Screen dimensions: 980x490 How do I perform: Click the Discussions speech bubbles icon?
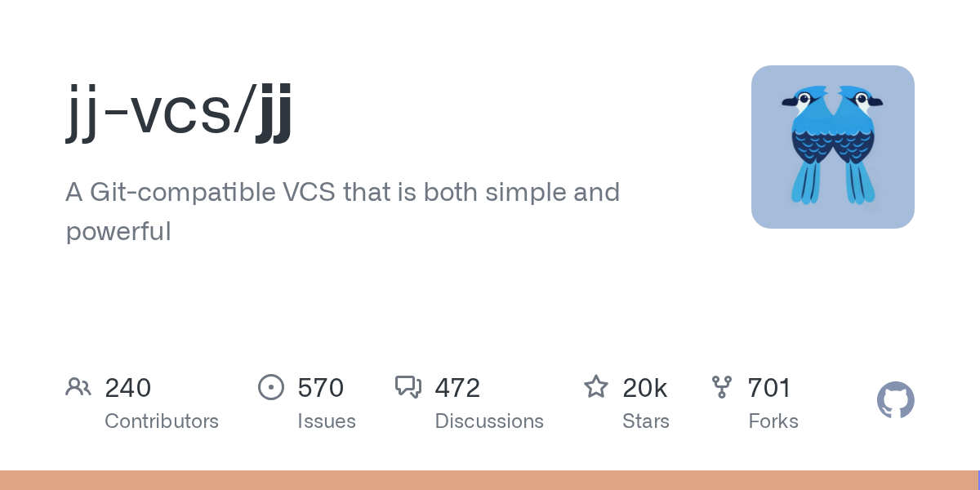click(x=408, y=387)
